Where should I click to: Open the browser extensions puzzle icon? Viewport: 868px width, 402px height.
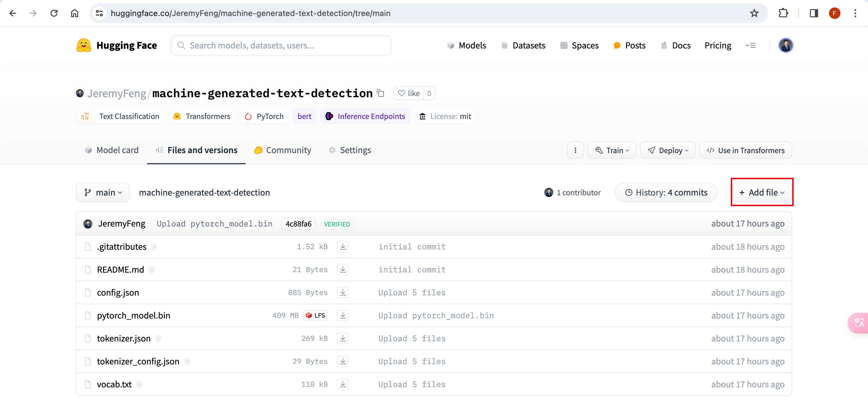(783, 13)
